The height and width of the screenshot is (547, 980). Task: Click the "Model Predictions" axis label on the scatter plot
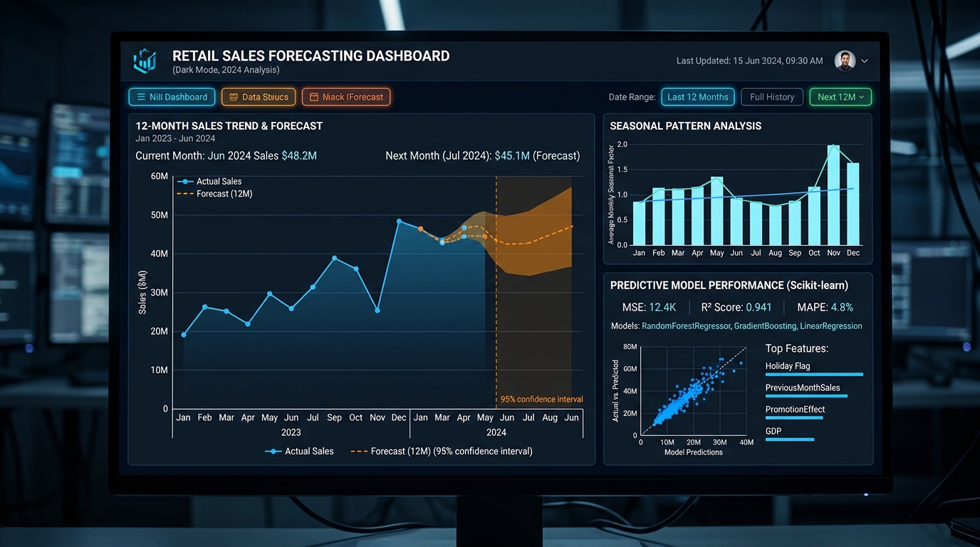point(694,452)
